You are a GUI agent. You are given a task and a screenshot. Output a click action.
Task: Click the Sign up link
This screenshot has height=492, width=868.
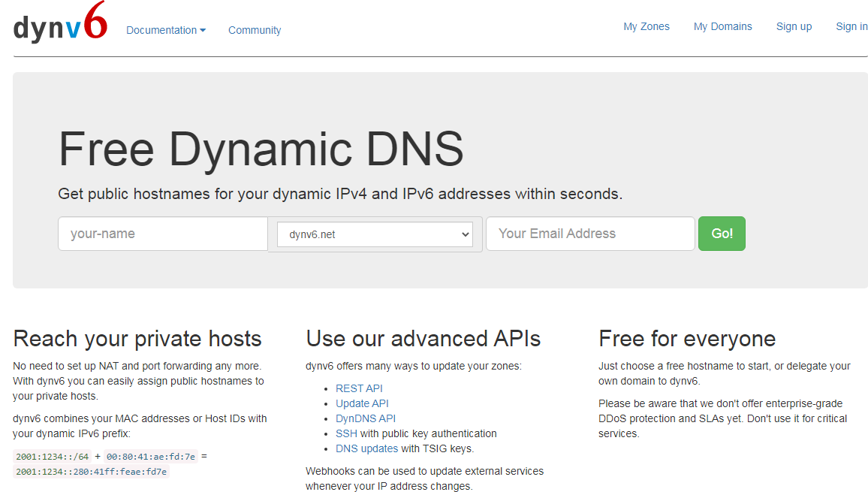[x=794, y=26]
